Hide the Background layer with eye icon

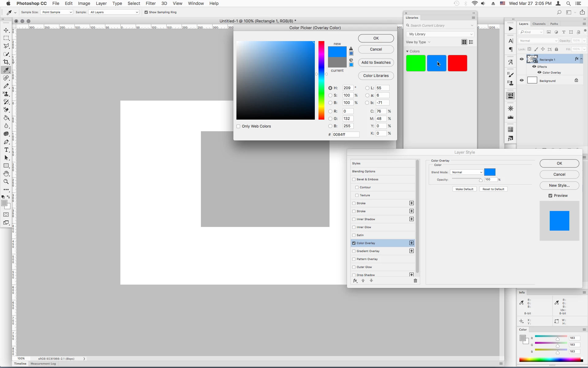[522, 80]
